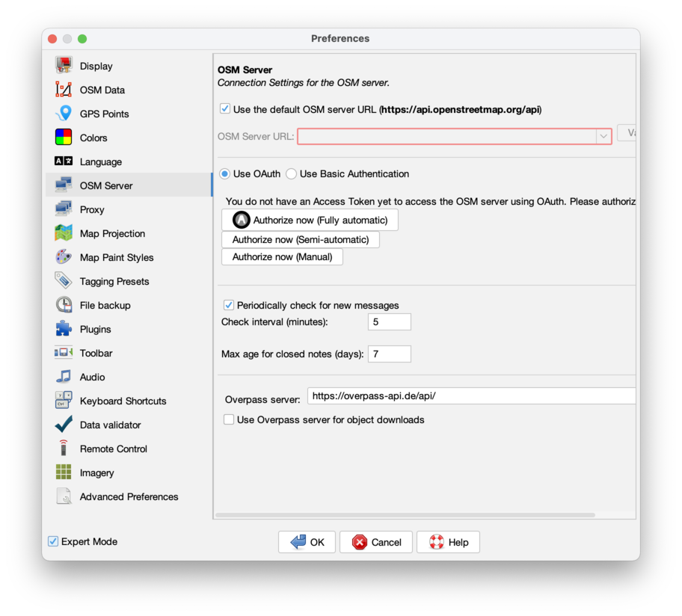Select the OSM Data icon
This screenshot has width=682, height=616.
[64, 90]
